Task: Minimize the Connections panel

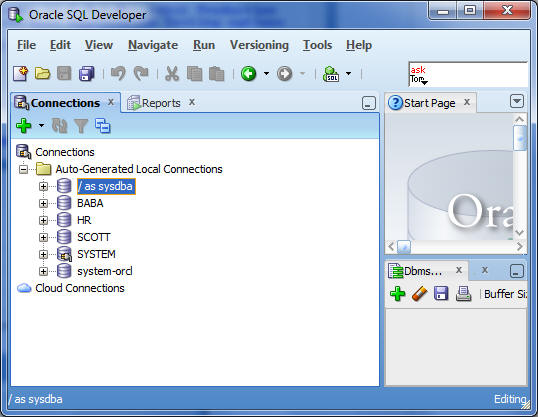Action: point(369,103)
